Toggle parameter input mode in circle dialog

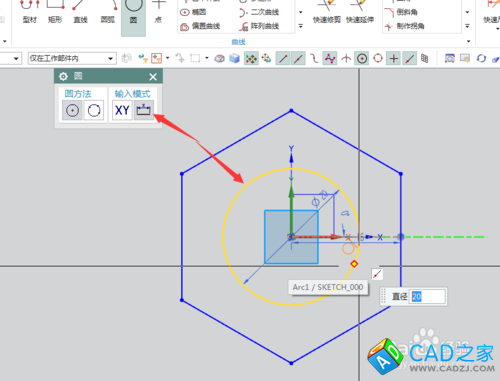point(144,110)
